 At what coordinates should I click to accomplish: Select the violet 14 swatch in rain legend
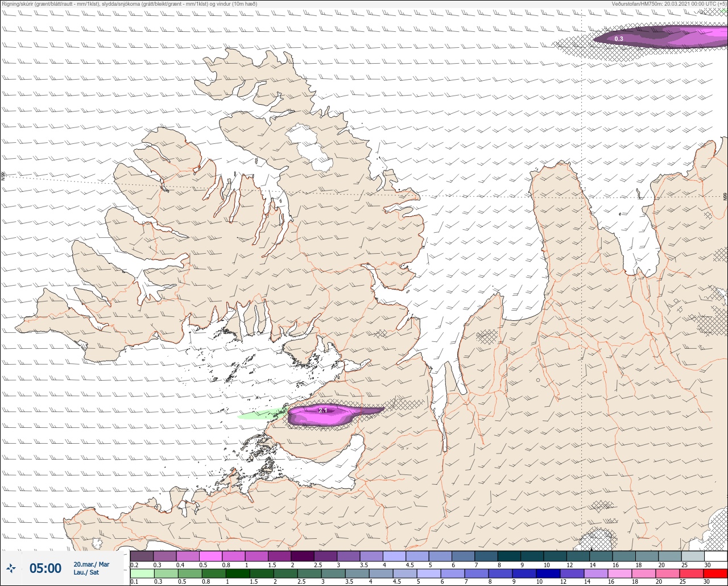pos(595,573)
